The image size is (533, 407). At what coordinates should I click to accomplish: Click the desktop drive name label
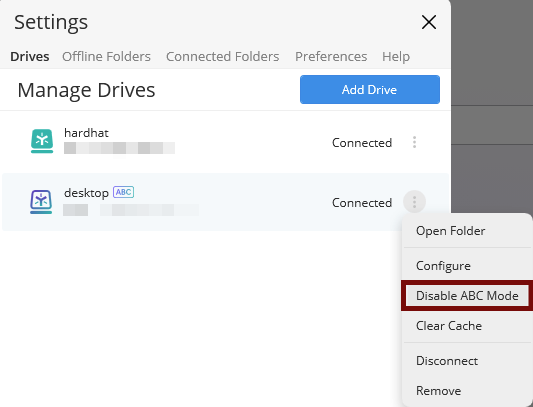[86, 193]
